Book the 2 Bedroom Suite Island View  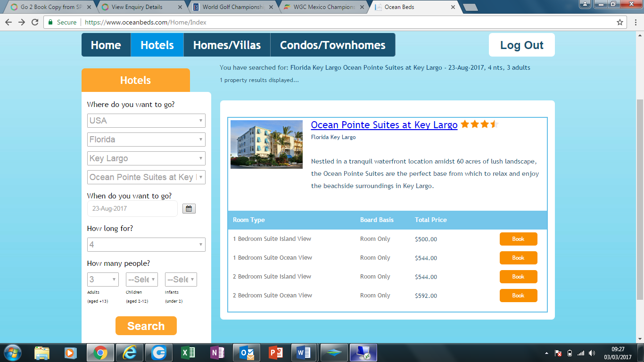519,277
